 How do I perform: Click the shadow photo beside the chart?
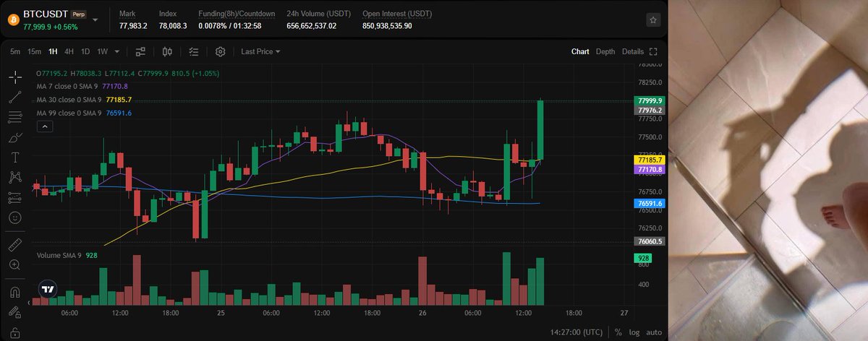click(x=767, y=170)
